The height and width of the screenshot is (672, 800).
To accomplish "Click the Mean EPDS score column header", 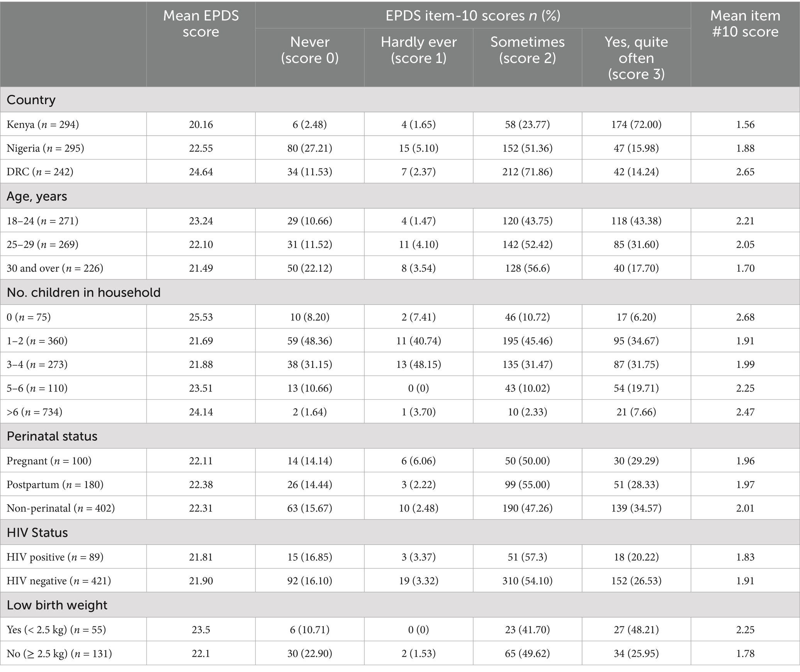I will (201, 24).
